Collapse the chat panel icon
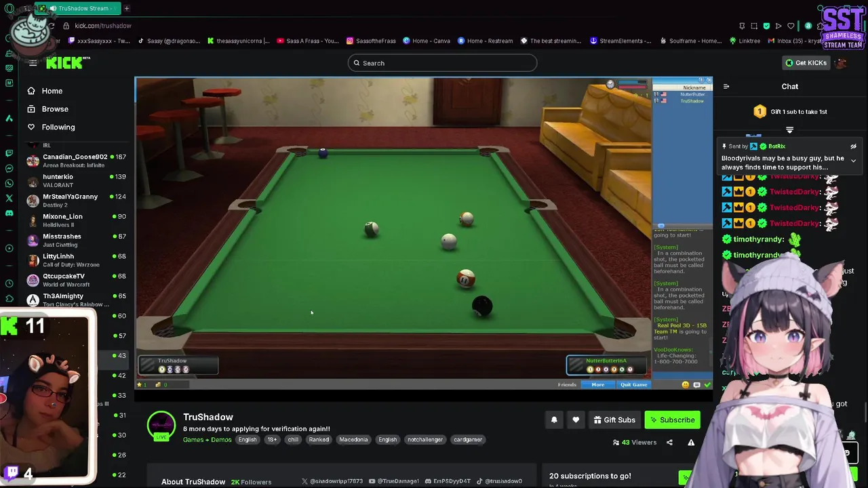868x488 pixels. point(726,87)
